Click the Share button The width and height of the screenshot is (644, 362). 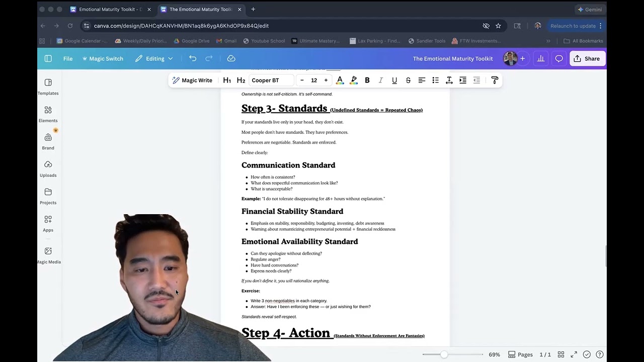(x=587, y=58)
